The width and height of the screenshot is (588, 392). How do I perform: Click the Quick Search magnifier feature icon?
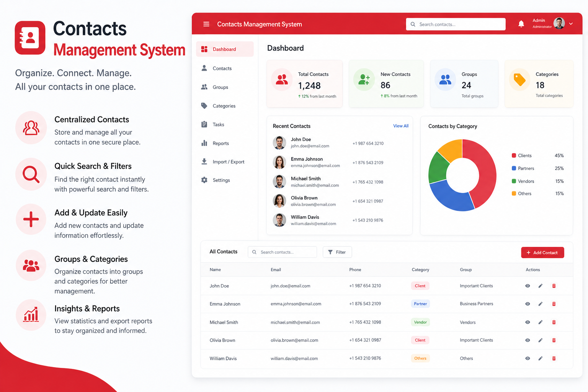click(x=31, y=174)
